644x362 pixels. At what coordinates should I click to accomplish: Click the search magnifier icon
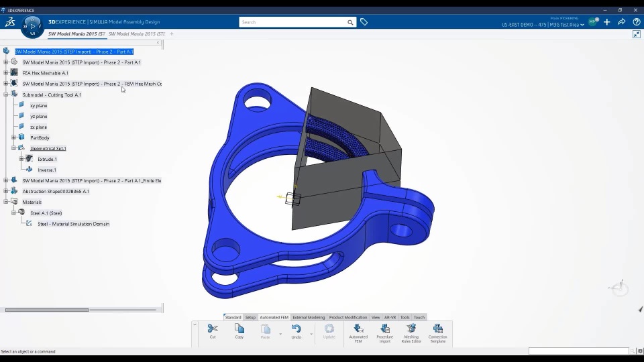pyautogui.click(x=350, y=22)
